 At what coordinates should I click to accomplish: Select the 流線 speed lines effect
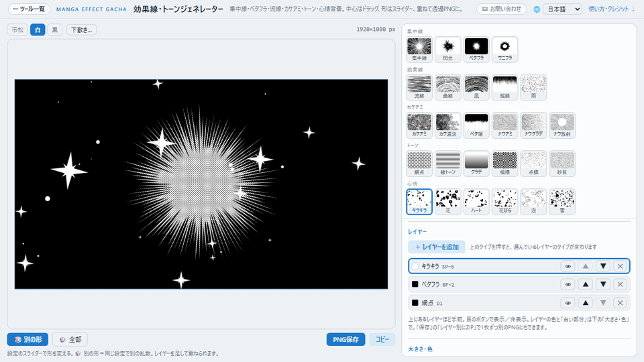[419, 87]
